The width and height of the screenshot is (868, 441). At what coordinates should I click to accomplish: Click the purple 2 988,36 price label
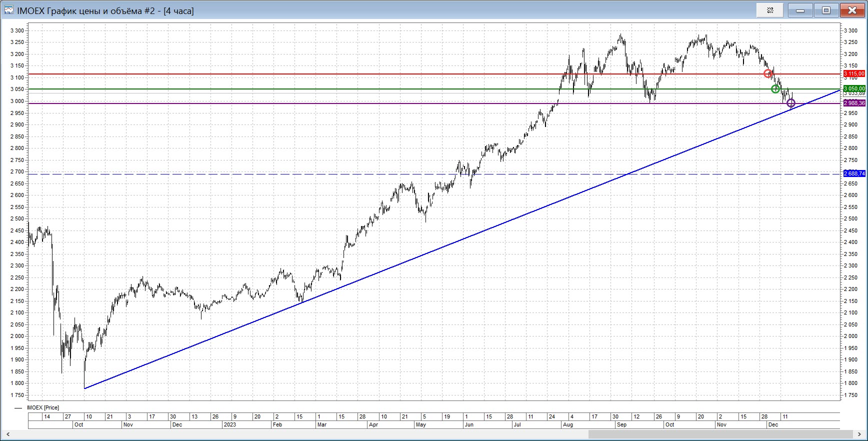click(854, 103)
